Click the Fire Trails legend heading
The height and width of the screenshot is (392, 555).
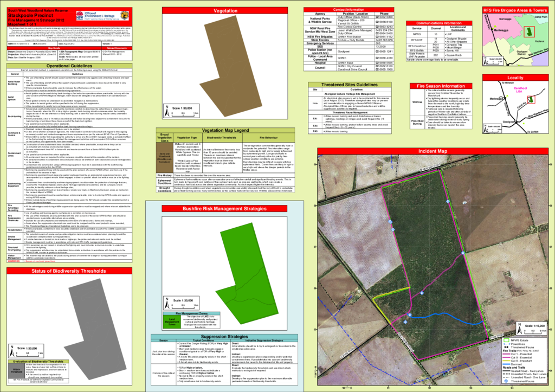click(510, 351)
